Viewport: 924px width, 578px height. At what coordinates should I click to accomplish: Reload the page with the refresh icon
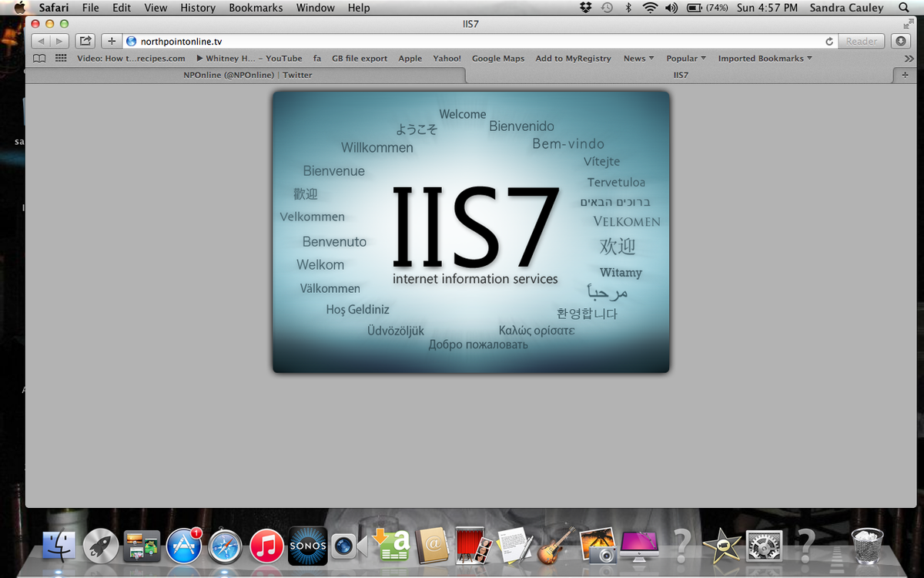(829, 42)
